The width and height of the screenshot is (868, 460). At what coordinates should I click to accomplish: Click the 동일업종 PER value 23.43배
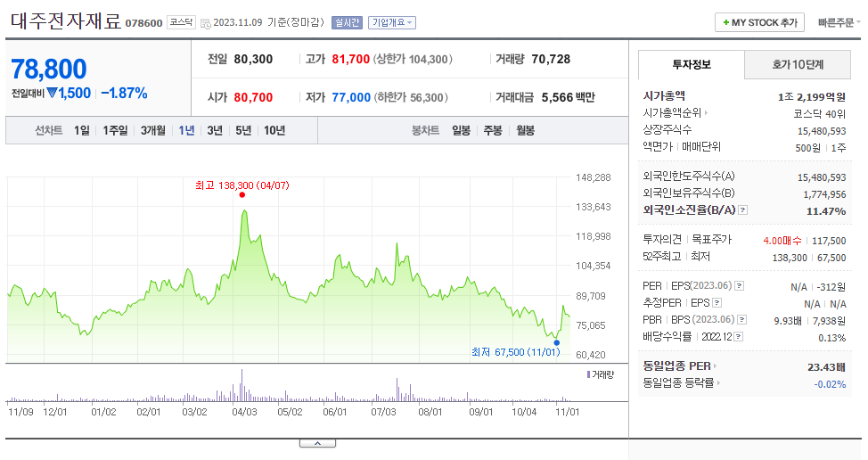826,367
